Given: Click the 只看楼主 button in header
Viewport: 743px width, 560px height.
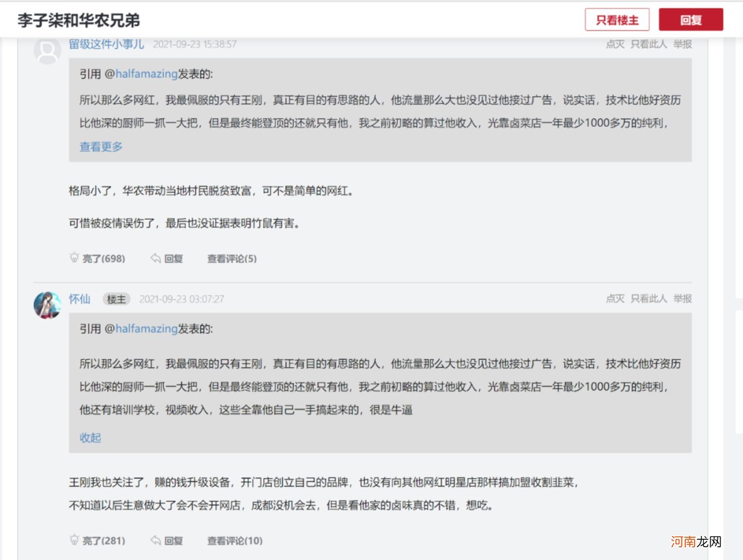Looking at the screenshot, I should click(617, 20).
